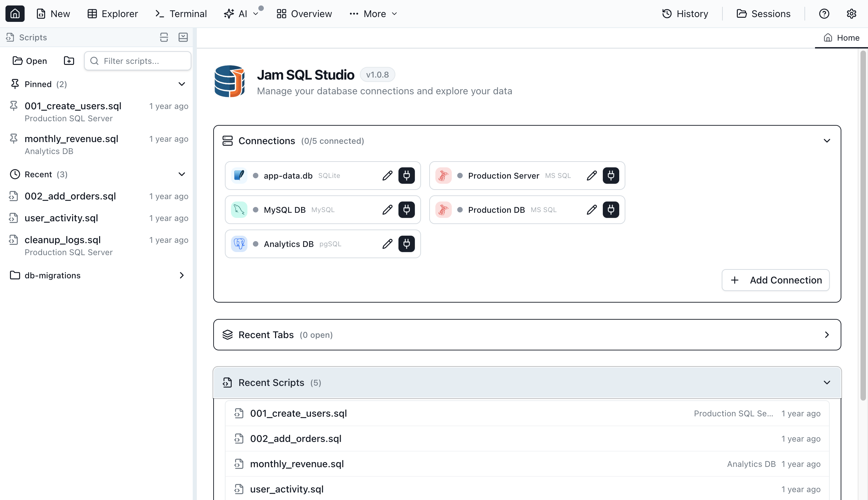The height and width of the screenshot is (500, 868).
Task: Connect to Analytics DB via plug icon
Action: coord(407,244)
